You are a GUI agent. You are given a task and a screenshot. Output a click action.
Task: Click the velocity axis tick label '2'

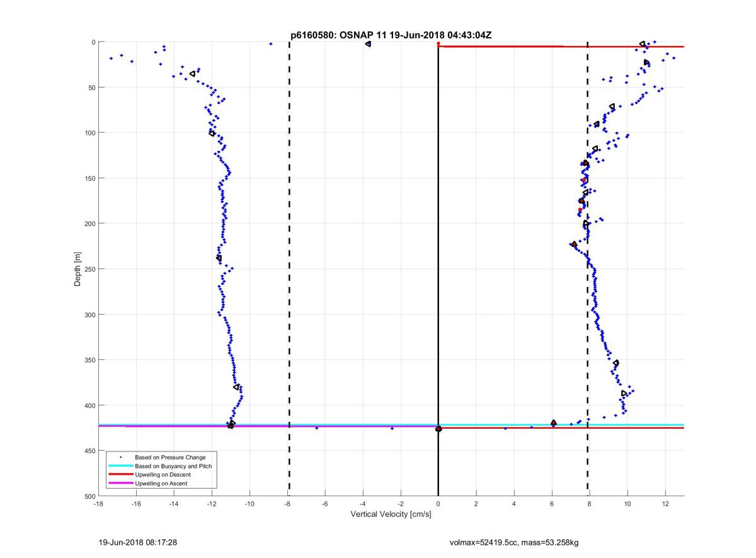click(476, 504)
